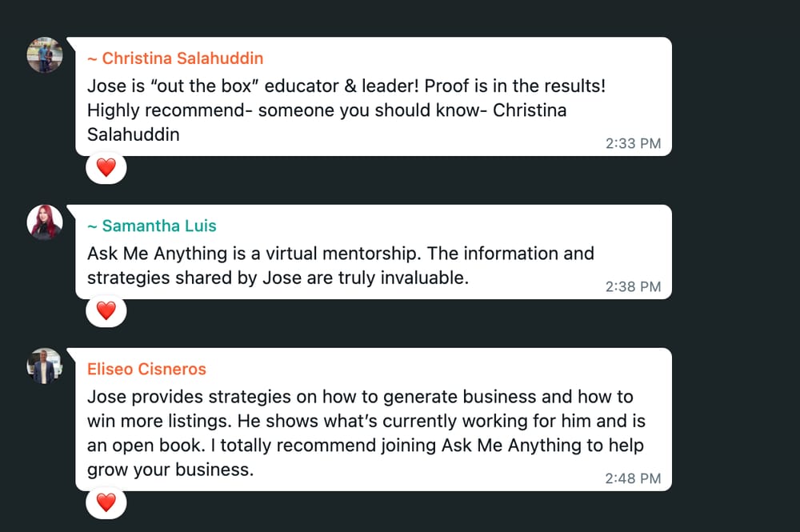Screen dimensions: 800x532
Task: Click the line strategies shared by Jose are truly invaluable
Action: coord(278,278)
